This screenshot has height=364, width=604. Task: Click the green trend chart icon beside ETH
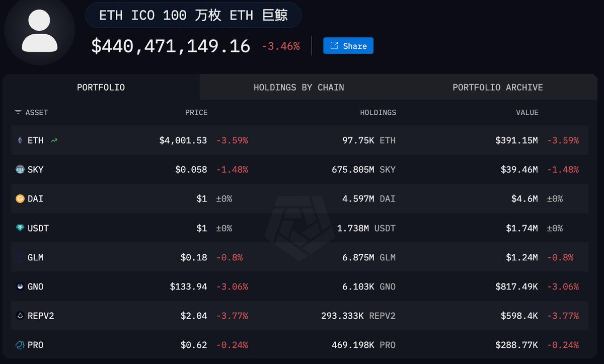54,140
